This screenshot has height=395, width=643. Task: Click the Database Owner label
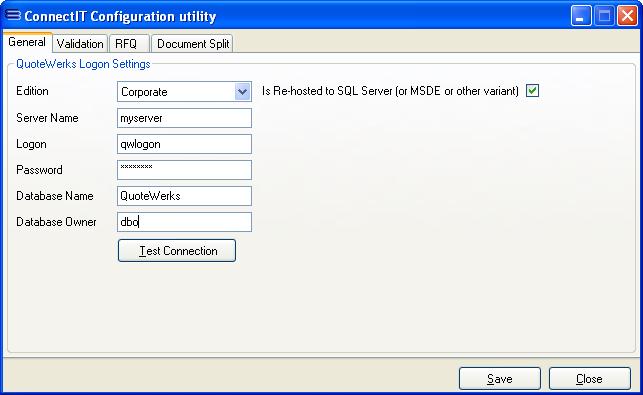[x=56, y=222]
